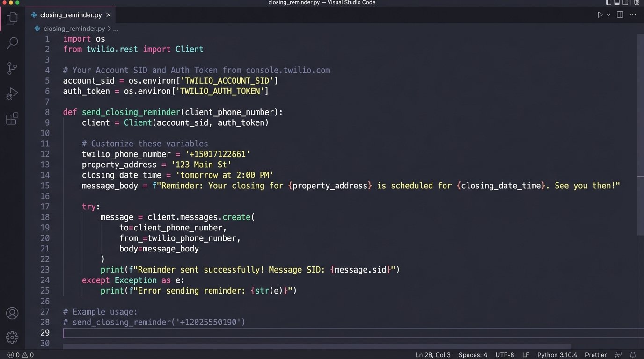The height and width of the screenshot is (359, 644).
Task: Click the Accounts icon in activity bar
Action: (12, 313)
